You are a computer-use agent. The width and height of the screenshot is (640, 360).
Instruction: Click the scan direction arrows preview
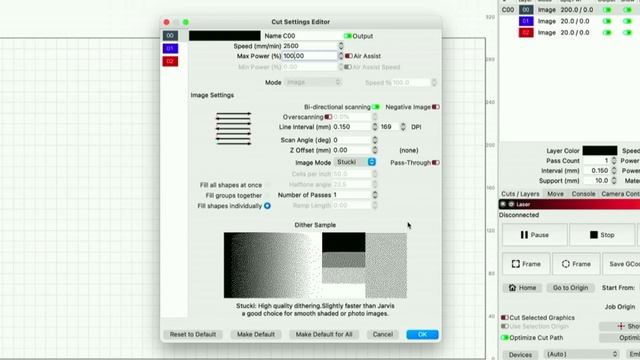[x=233, y=129]
